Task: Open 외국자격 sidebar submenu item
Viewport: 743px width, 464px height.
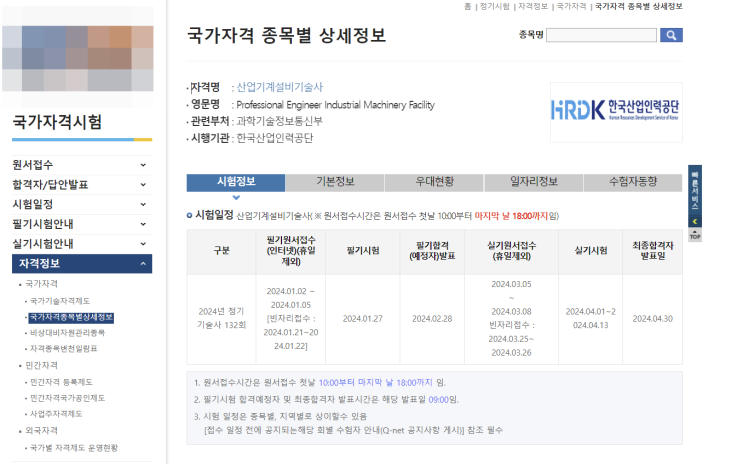Action: 41,431
